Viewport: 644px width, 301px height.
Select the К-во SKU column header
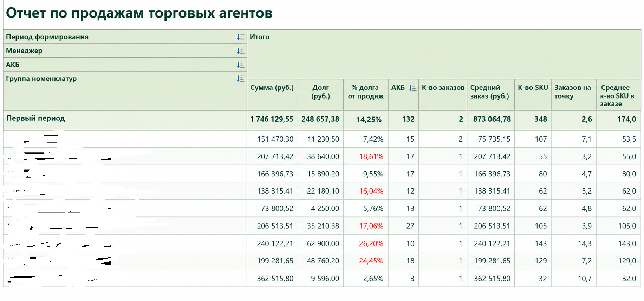pos(533,88)
